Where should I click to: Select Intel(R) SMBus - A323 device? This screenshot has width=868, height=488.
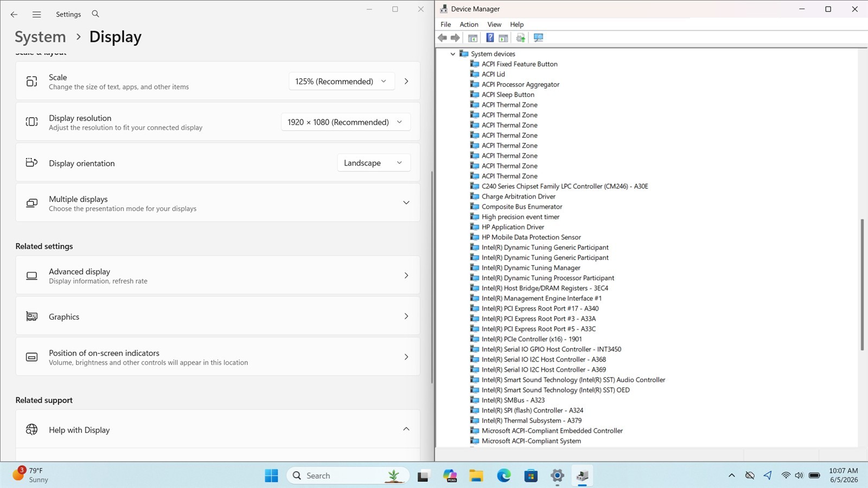[x=513, y=401]
